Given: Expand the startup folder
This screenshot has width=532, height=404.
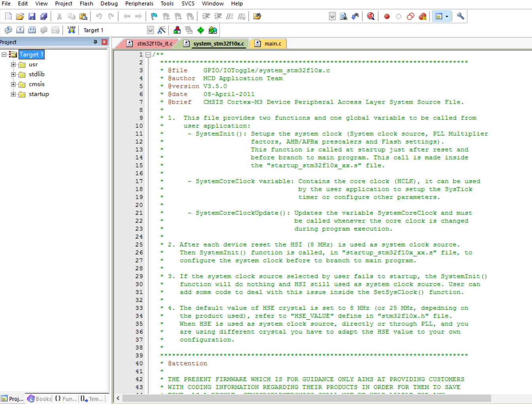Looking at the screenshot, I should pos(13,94).
